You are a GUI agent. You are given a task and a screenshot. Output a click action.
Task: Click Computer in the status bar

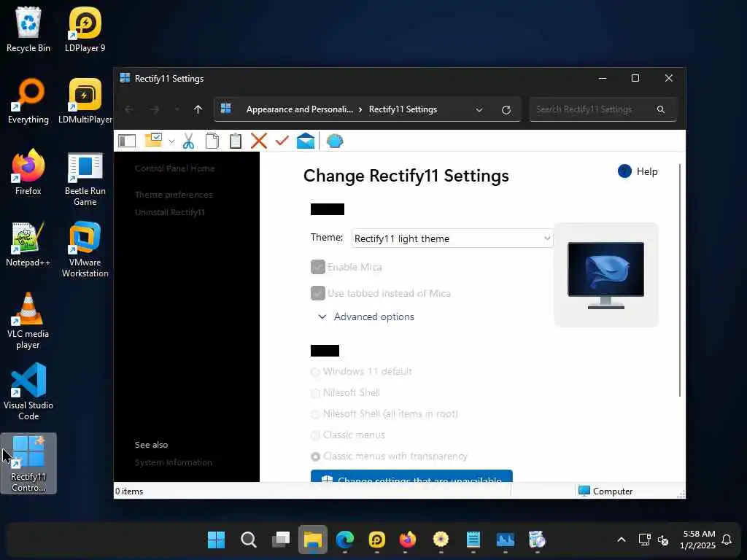605,491
